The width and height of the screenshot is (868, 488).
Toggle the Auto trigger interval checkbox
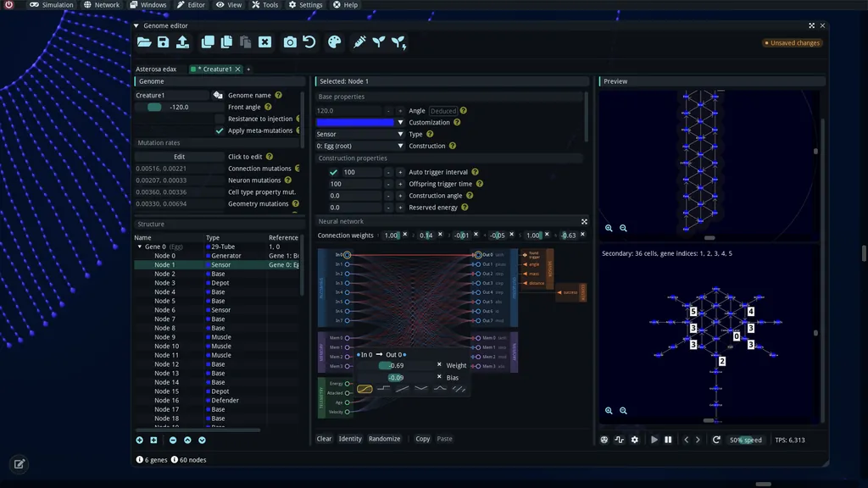click(x=333, y=172)
